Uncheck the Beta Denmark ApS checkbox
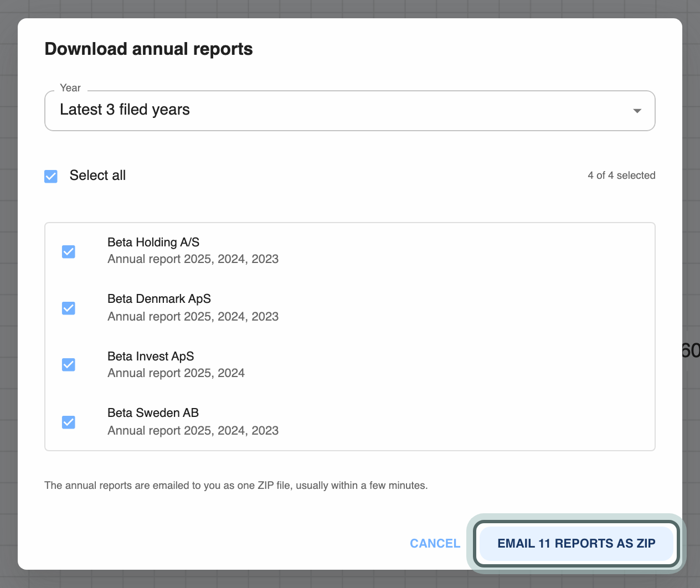Screen dimensions: 700x588 coord(69,308)
